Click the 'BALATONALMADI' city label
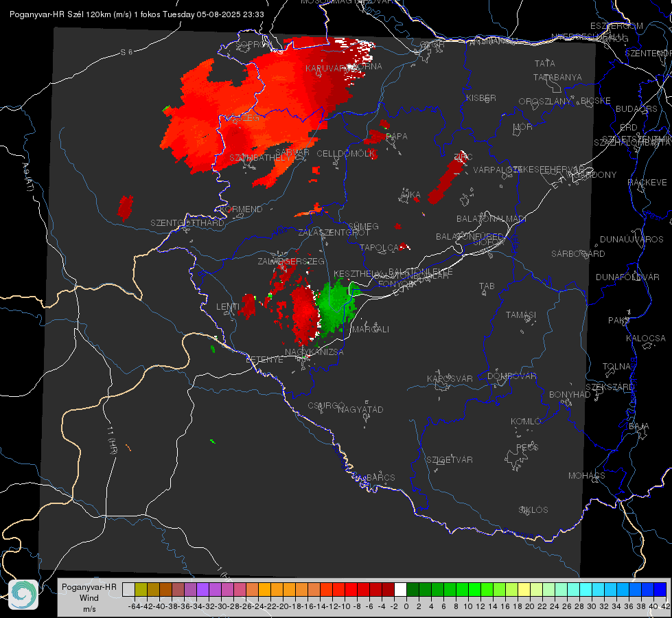Image resolution: width=672 pixels, height=618 pixels. point(491,219)
